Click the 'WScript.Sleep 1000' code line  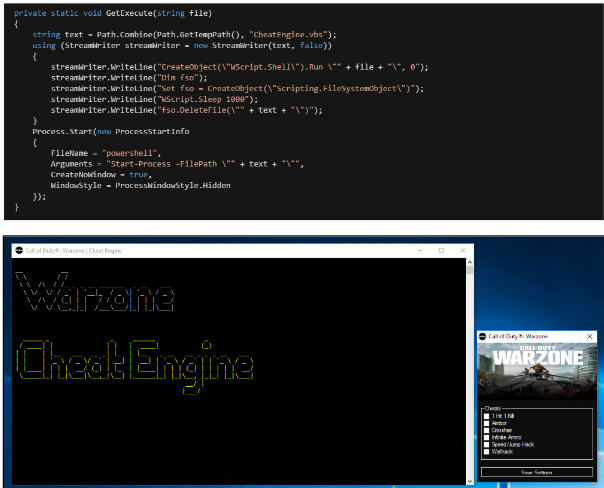(154, 99)
